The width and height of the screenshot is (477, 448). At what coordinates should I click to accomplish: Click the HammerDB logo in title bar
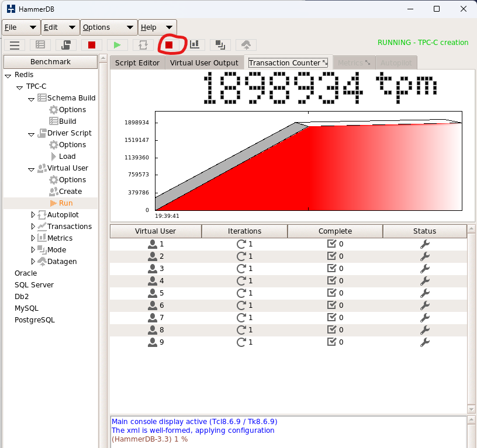tap(11, 9)
